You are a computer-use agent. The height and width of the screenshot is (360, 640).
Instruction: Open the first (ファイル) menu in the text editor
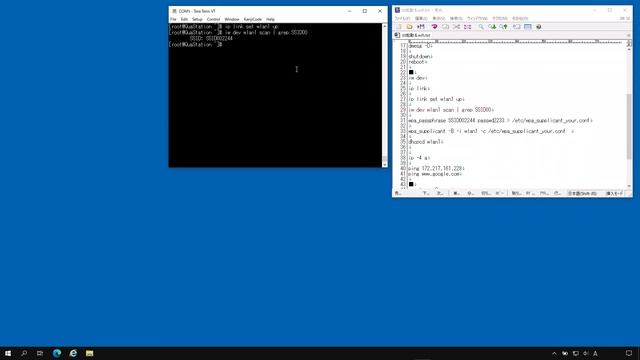tap(402, 18)
